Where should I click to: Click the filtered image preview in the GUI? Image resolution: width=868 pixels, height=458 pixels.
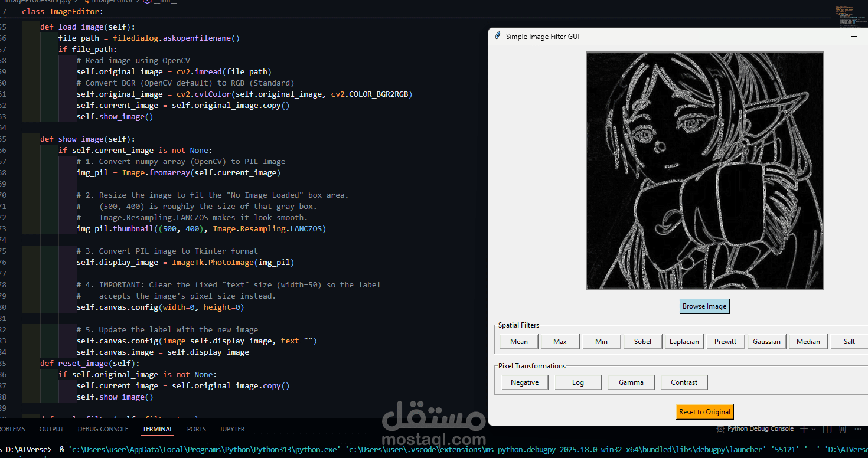tap(704, 171)
